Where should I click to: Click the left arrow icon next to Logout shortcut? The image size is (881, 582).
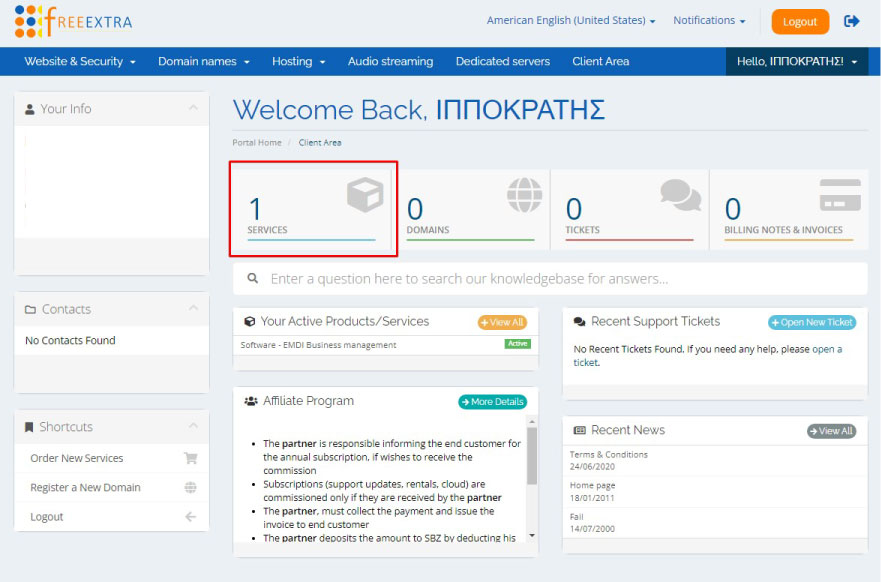click(190, 517)
